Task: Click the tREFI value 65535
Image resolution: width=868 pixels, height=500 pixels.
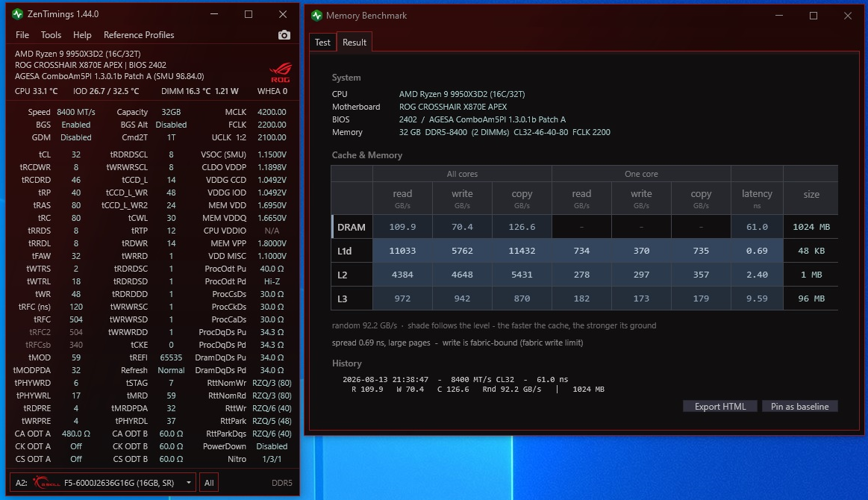Action: point(171,357)
